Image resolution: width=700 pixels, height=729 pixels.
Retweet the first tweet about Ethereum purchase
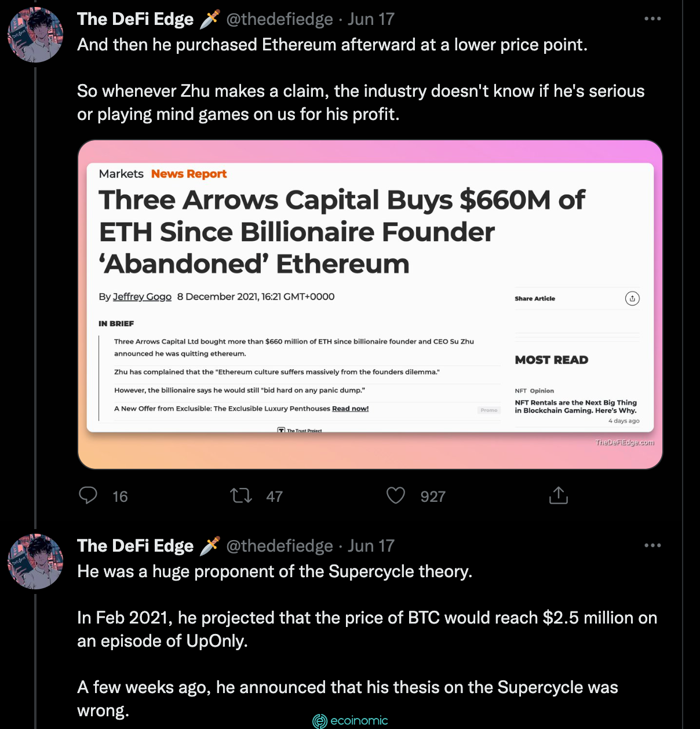coord(241,495)
